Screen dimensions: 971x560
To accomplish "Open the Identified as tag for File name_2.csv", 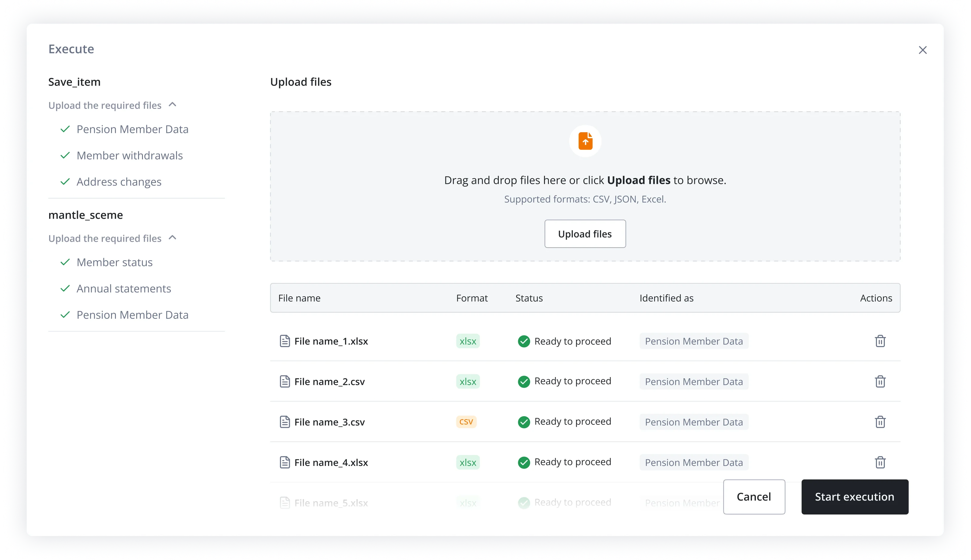I will [x=694, y=381].
